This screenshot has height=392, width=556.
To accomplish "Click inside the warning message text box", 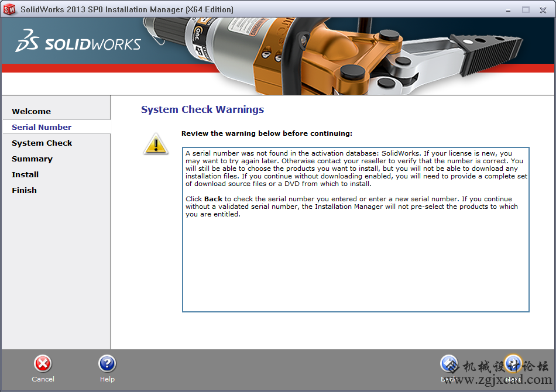I will 356,230.
